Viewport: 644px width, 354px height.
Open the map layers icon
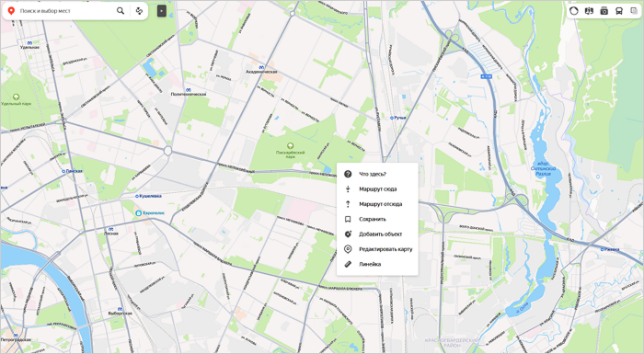(x=634, y=11)
